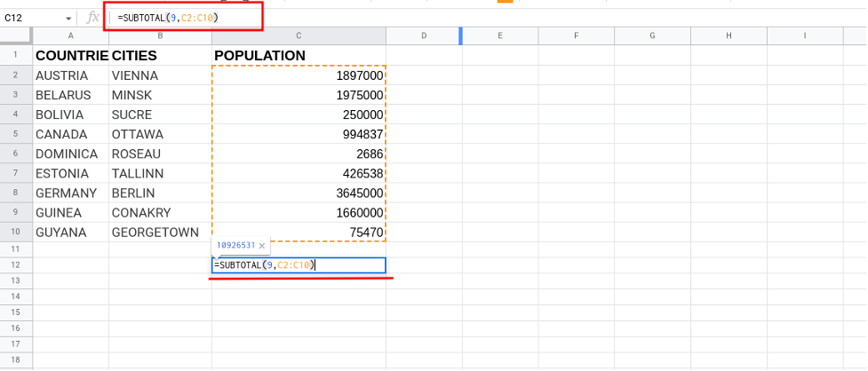Click the SUCRE cell
Image resolution: width=868 pixels, height=371 pixels.
tap(161, 115)
